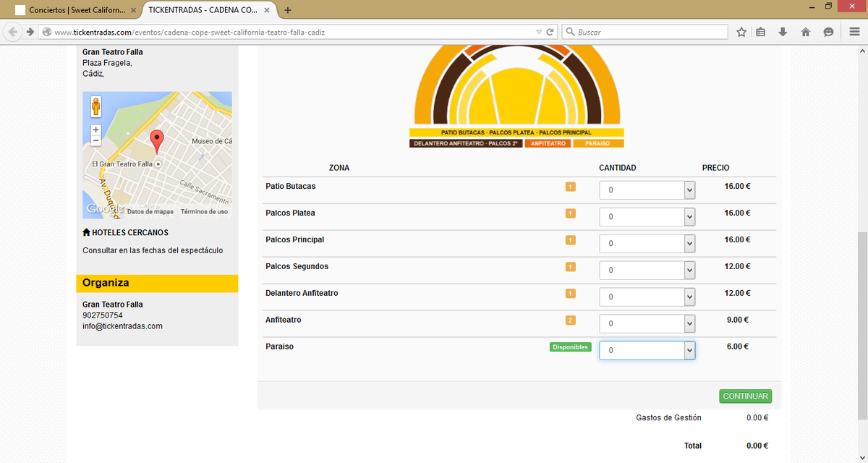Viewport: 868px width, 463px height.
Task: Bookmark this page with the star icon
Action: coord(741,32)
